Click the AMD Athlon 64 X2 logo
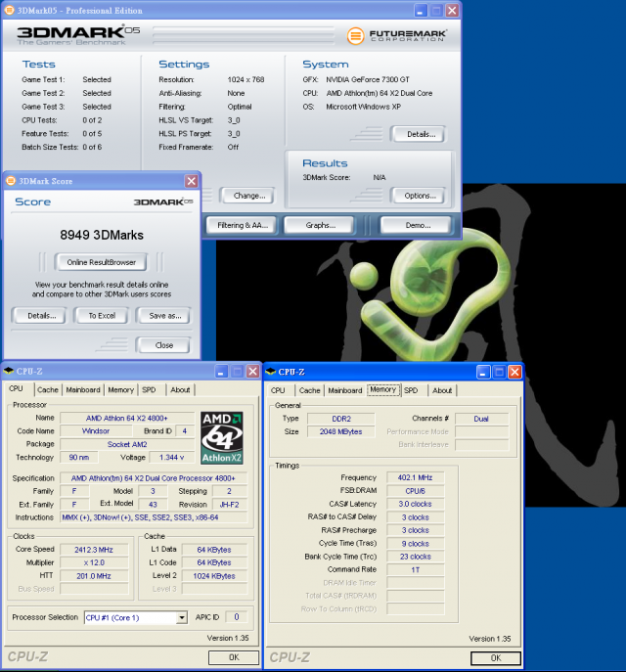The height and width of the screenshot is (672, 626). click(x=221, y=438)
